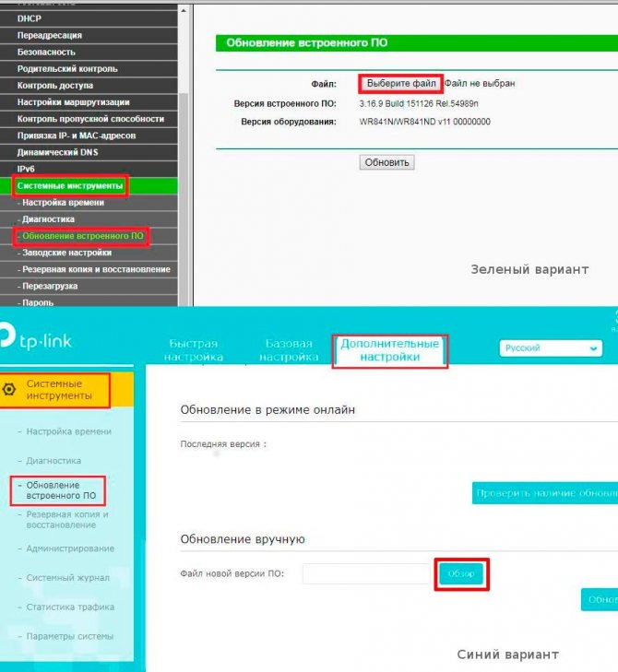Switch to Базовая настройка tab
Screen dimensions: 618x672
coord(289,350)
